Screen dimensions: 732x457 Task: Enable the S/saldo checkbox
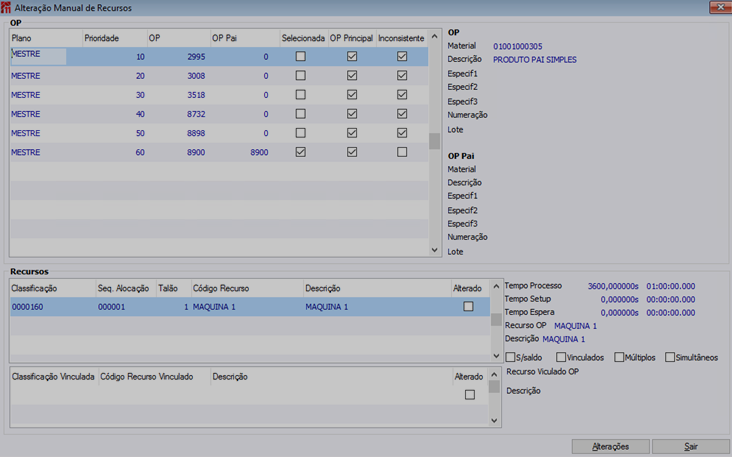511,357
